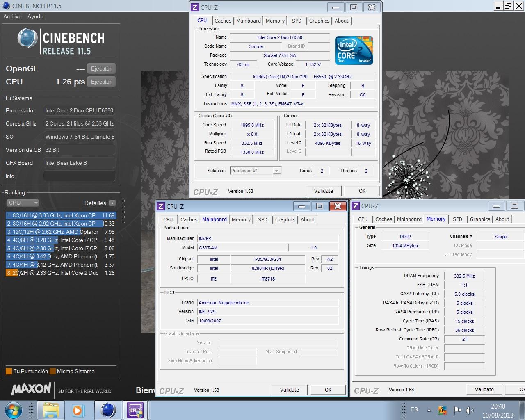The height and width of the screenshot is (420, 525).
Task: Click OK in the CPU tab CPU-Z window
Action: [x=362, y=191]
